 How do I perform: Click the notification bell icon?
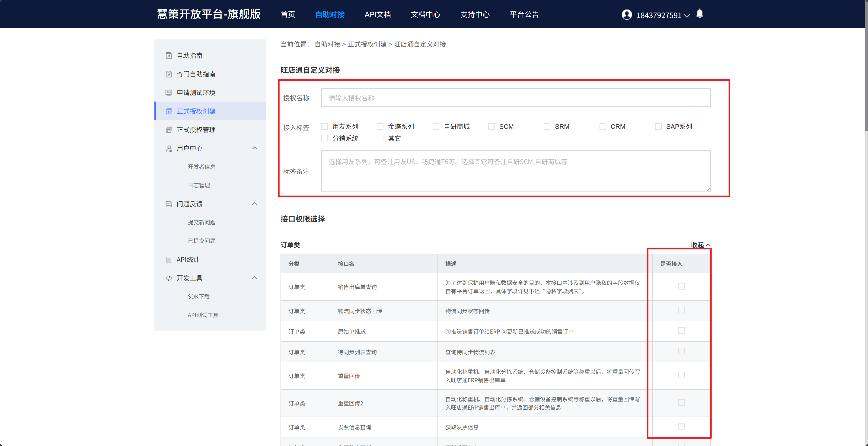click(x=699, y=13)
